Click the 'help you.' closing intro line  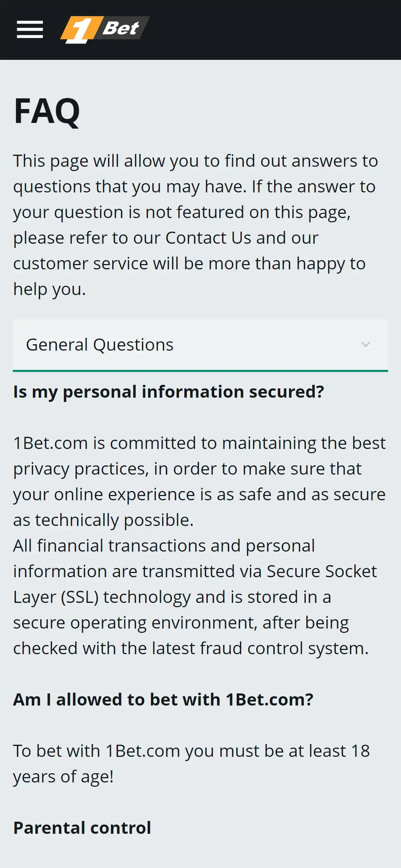(x=50, y=289)
